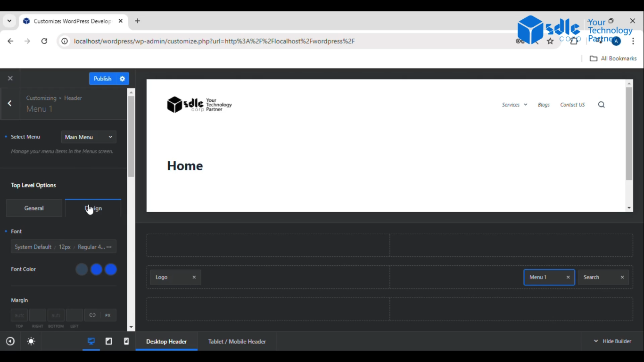The height and width of the screenshot is (362, 644).
Task: Click the sdlc corp logo in preview
Action: 199,104
